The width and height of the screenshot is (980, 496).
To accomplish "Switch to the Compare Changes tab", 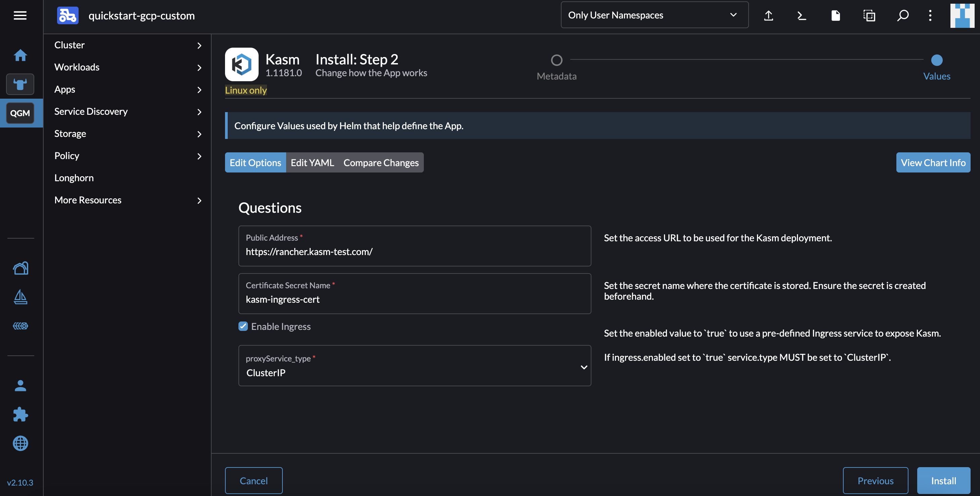I will [x=381, y=163].
